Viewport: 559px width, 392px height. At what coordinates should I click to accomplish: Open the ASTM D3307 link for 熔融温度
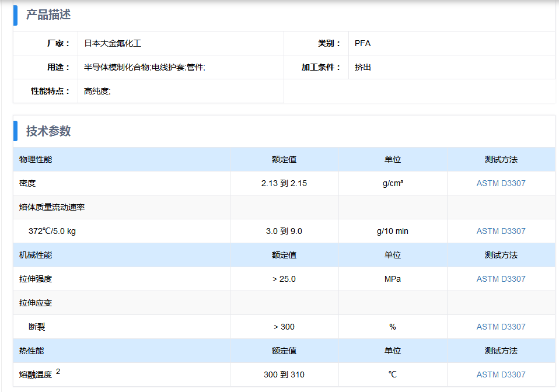501,374
